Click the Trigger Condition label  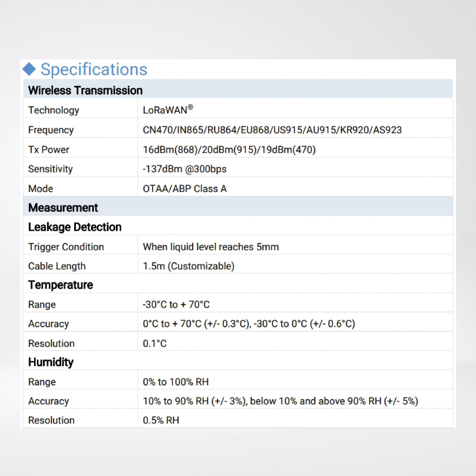pyautogui.click(x=66, y=247)
